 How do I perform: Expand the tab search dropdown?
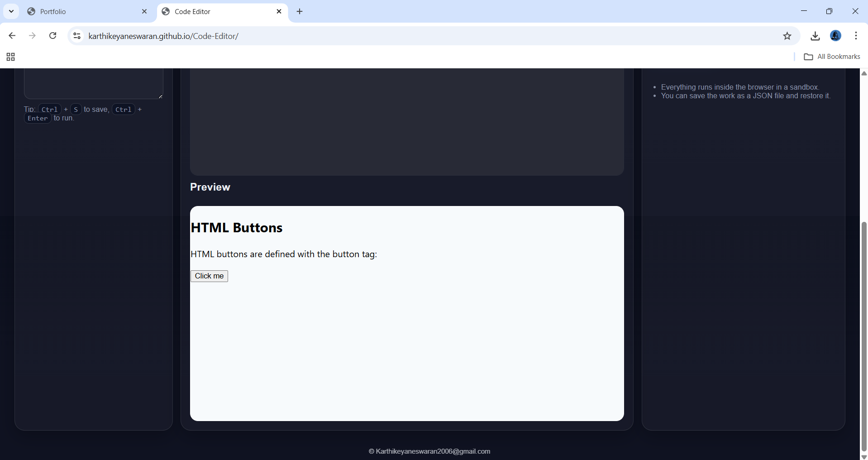coord(11,11)
